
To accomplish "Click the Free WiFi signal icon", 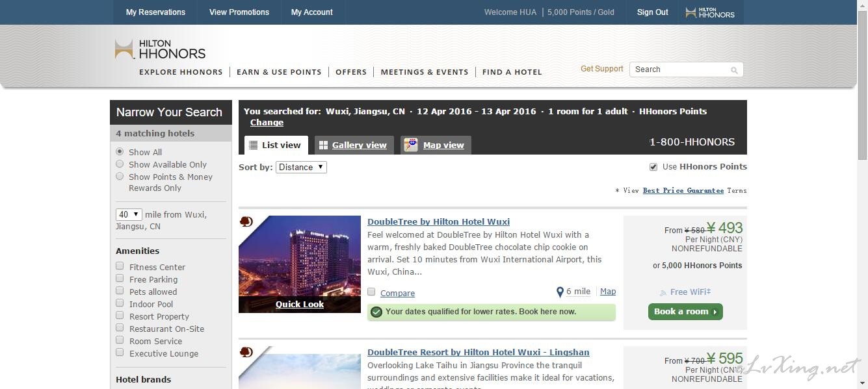I will [663, 293].
